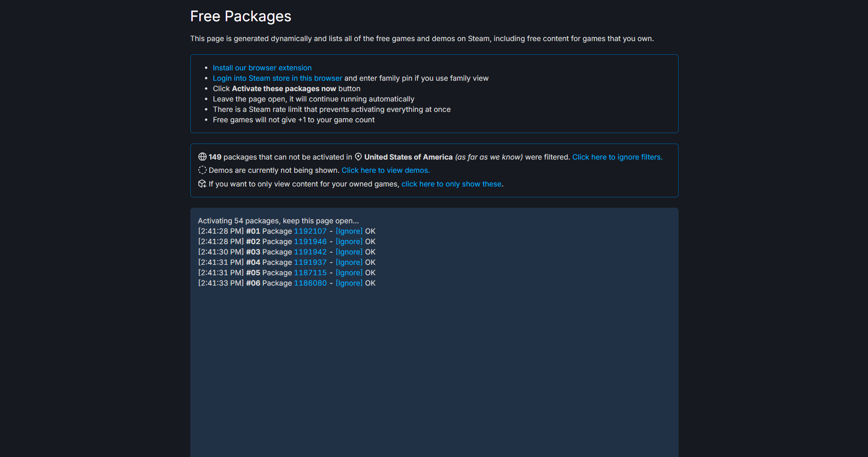The height and width of the screenshot is (457, 868).
Task: Open Install our browser extension link
Action: (262, 68)
